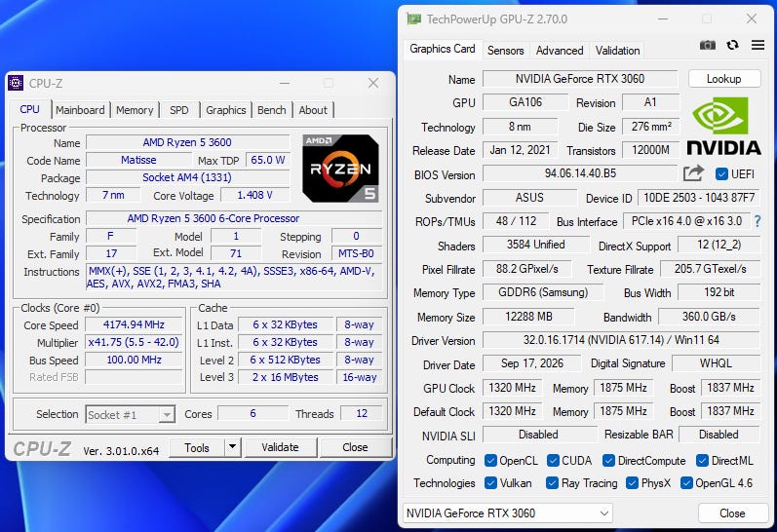Toggle the CUDA checkbox

click(553, 461)
